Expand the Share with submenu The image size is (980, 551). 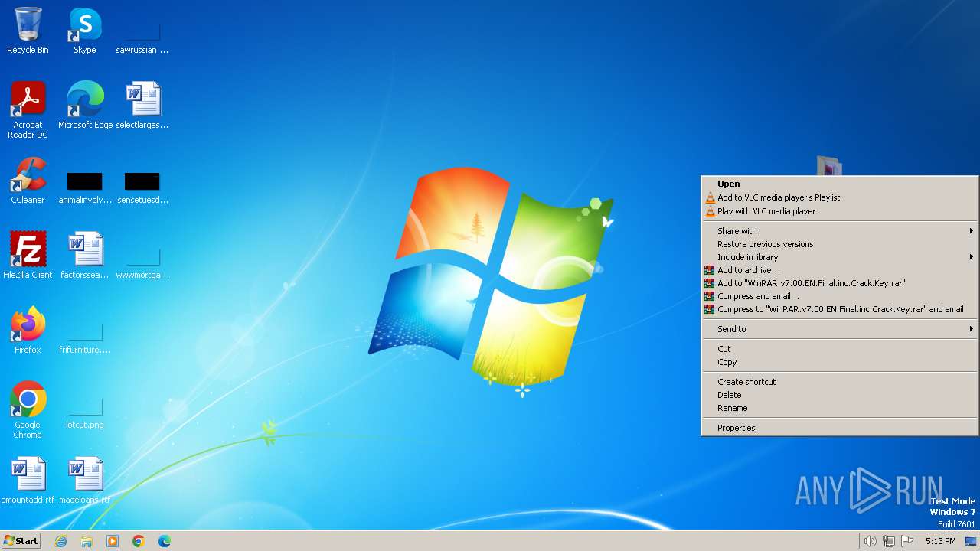pos(840,231)
